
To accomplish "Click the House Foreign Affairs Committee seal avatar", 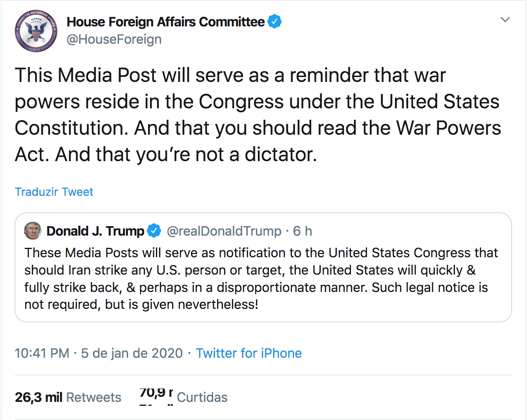I will click(x=36, y=31).
